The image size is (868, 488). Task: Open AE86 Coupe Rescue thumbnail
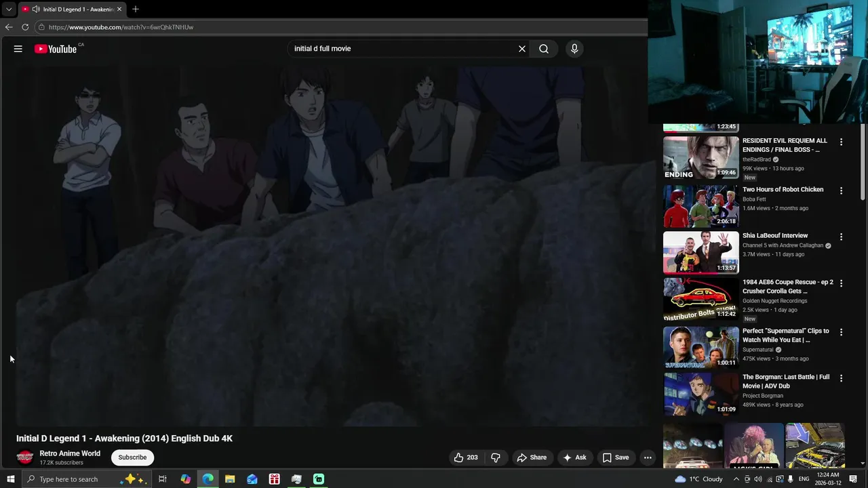[x=701, y=299]
